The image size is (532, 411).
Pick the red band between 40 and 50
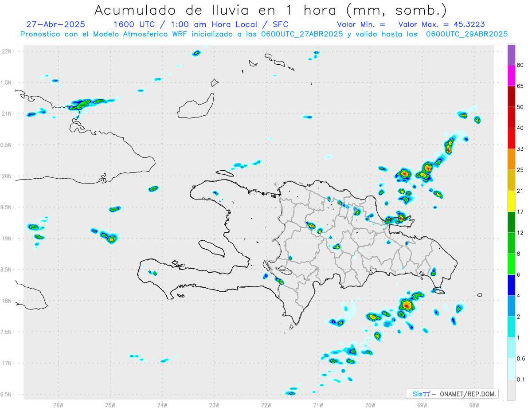(511, 117)
